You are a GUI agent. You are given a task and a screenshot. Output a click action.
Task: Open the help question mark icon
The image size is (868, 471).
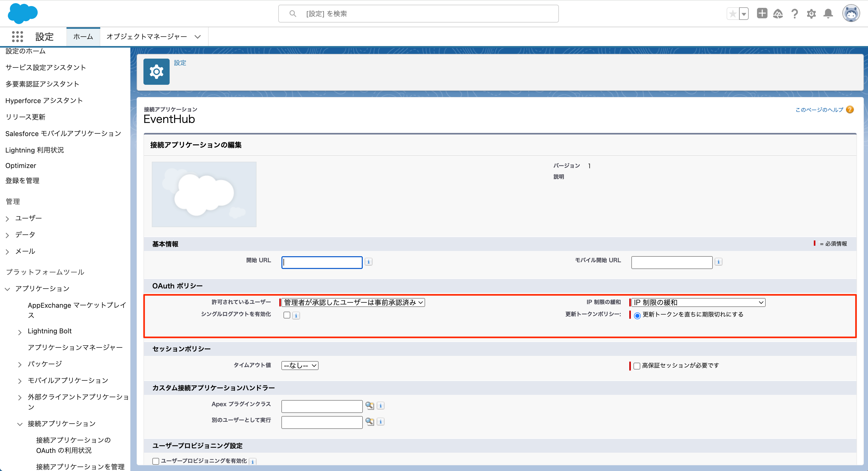coord(795,14)
